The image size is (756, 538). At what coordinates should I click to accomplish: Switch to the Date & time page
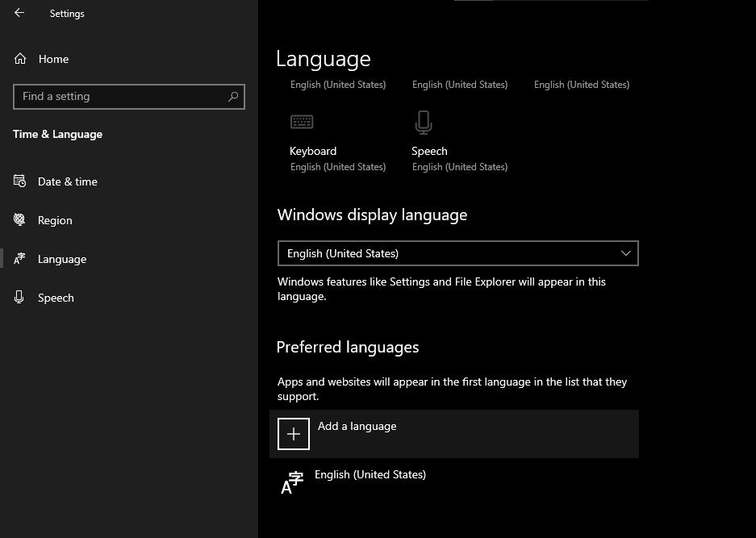[x=67, y=181]
